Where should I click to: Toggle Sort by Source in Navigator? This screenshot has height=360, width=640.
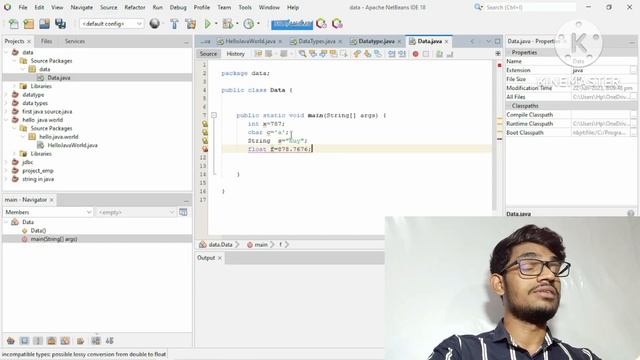pos(109,341)
